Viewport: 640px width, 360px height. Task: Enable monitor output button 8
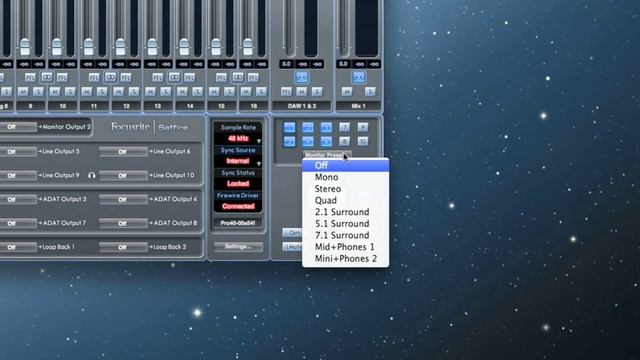point(344,141)
